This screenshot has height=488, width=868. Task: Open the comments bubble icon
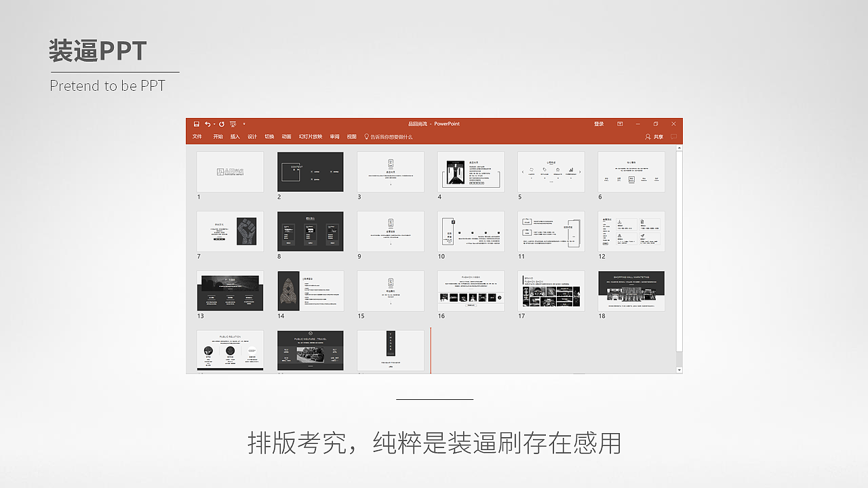[x=674, y=136]
